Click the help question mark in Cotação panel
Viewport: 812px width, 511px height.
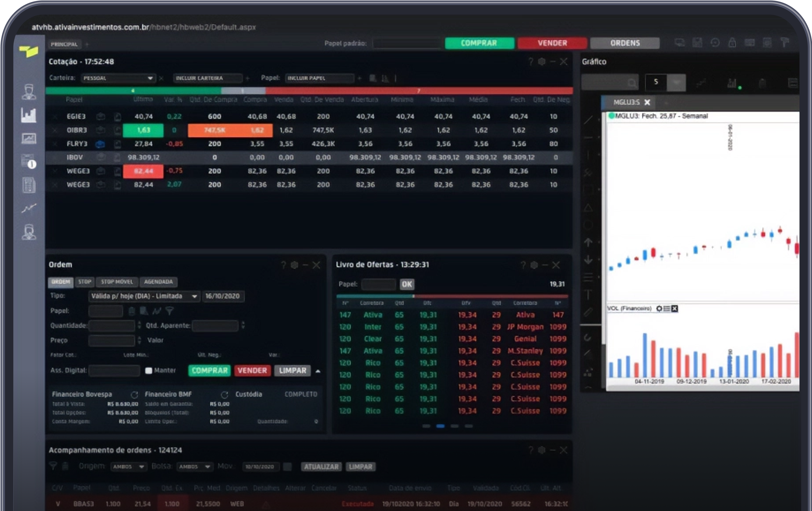click(531, 62)
